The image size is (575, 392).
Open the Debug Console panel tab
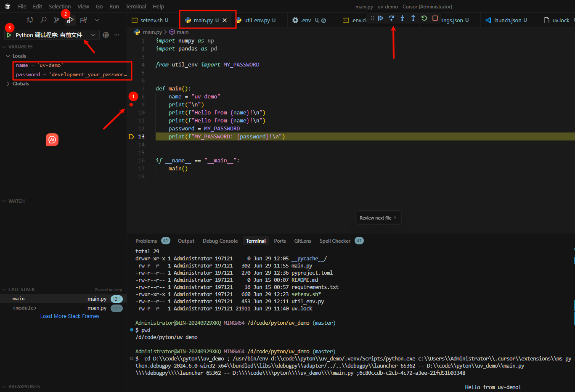tap(220, 241)
